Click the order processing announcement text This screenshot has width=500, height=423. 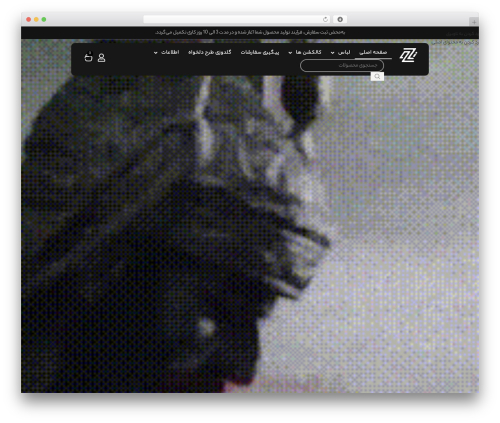point(250,32)
